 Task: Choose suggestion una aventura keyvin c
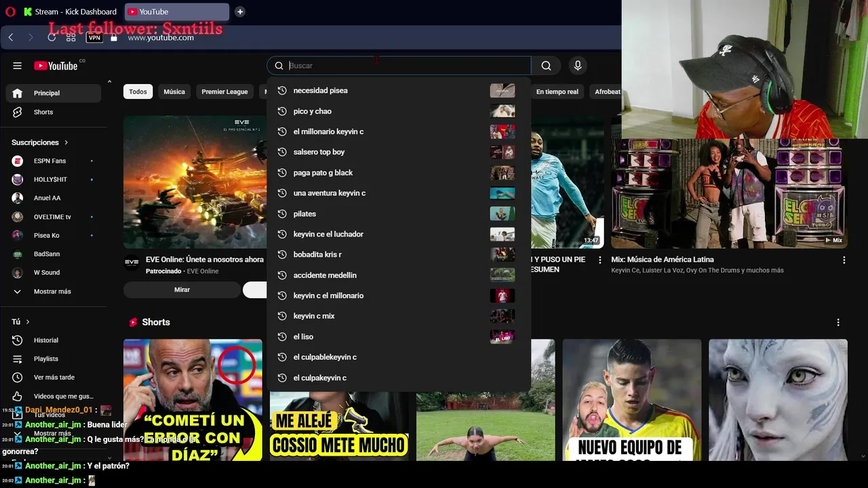399,193
